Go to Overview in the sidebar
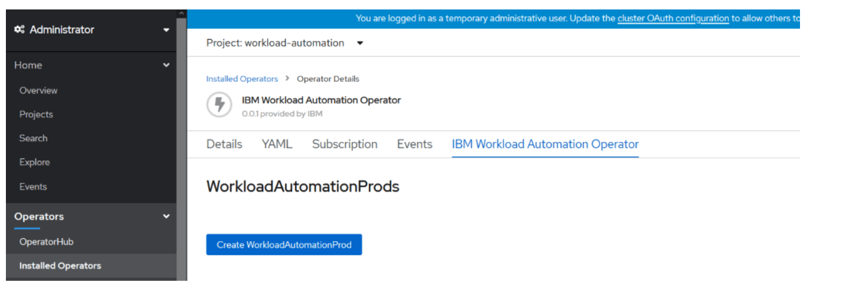This screenshot has height=292, width=868. point(38,90)
